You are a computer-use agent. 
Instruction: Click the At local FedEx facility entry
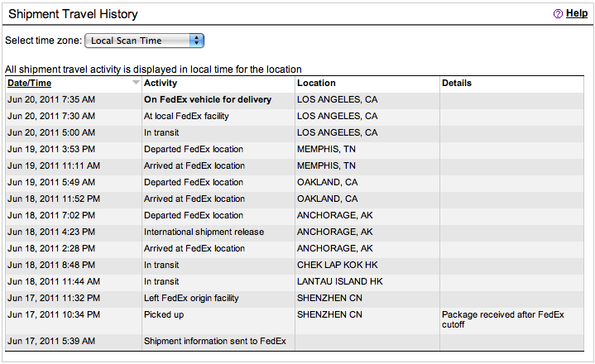186,116
